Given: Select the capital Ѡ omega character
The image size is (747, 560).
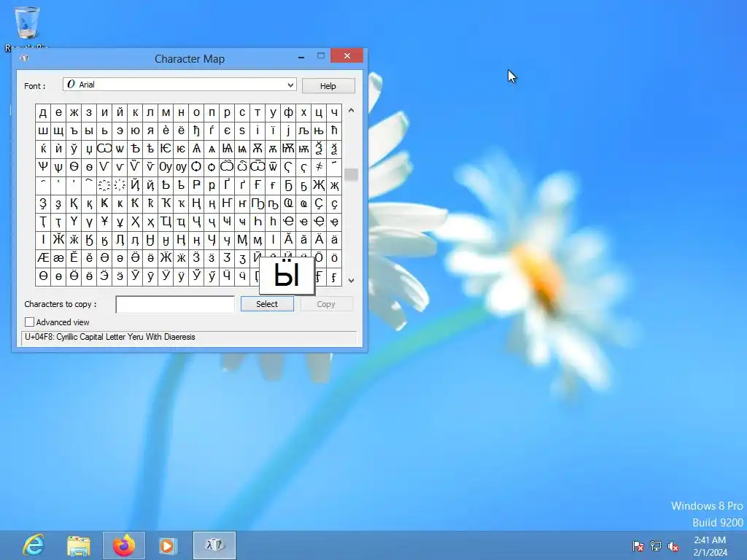Looking at the screenshot, I should [x=104, y=149].
